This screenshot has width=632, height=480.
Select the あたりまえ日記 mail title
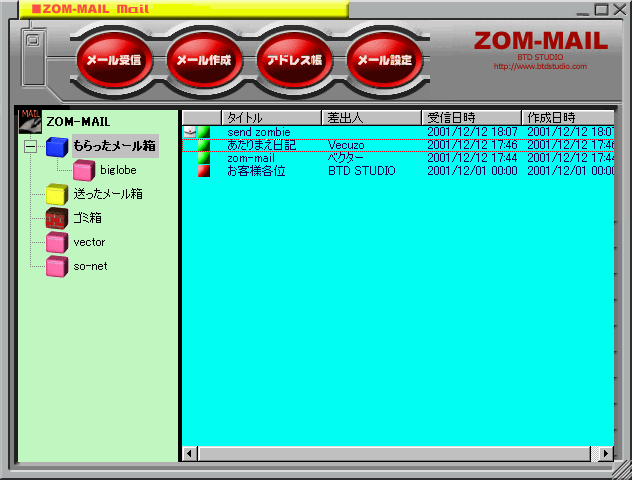(x=262, y=145)
